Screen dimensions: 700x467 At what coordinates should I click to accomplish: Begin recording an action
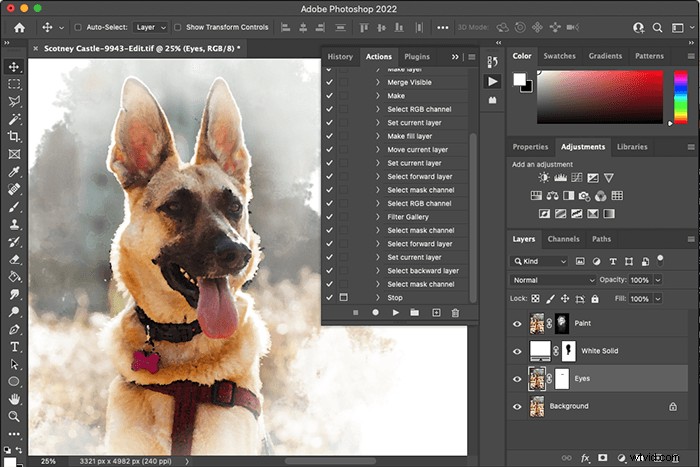375,313
